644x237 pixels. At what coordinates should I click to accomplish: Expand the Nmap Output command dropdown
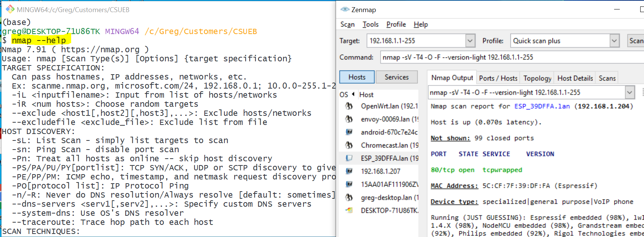[x=630, y=92]
